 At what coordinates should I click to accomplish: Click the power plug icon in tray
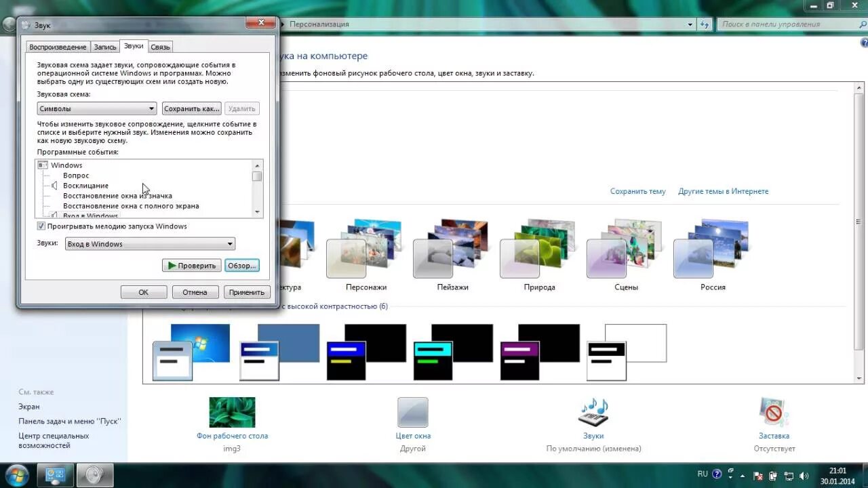pos(774,476)
